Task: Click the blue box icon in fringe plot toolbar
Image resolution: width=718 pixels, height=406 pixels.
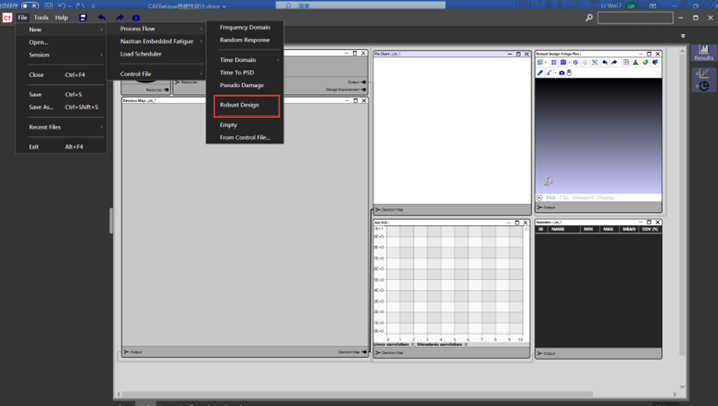Action: (x=563, y=62)
